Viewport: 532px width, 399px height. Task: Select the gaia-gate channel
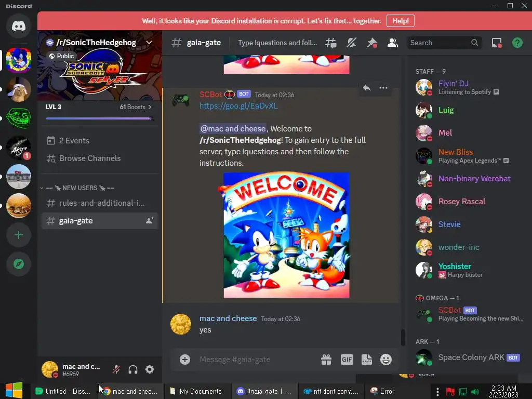100,220
